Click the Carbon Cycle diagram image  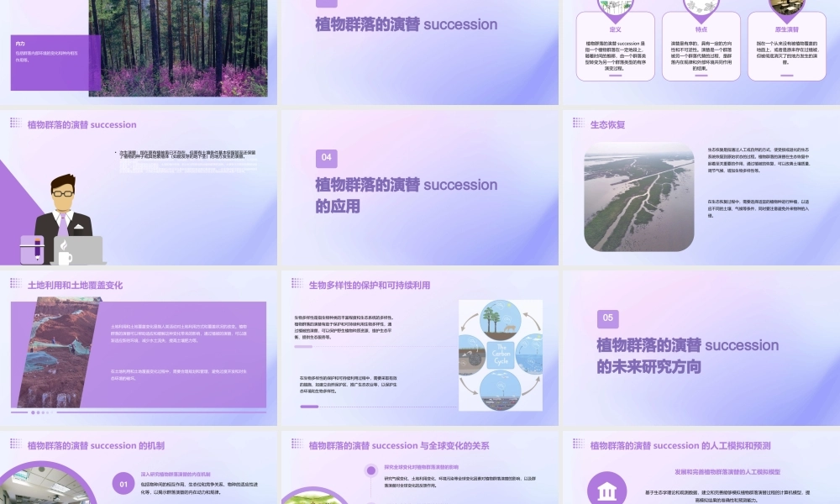(501, 355)
